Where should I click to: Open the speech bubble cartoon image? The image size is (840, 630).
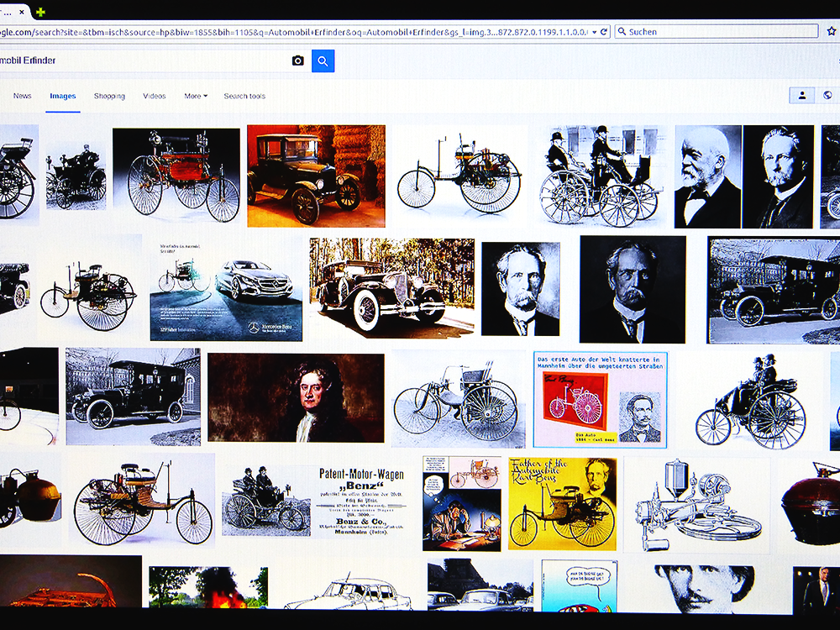580,585
